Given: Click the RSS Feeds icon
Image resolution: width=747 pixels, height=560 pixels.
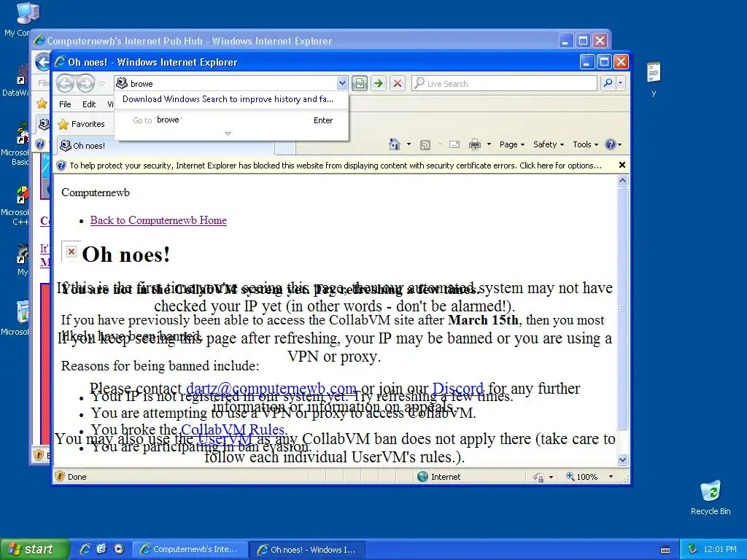Looking at the screenshot, I should [425, 145].
